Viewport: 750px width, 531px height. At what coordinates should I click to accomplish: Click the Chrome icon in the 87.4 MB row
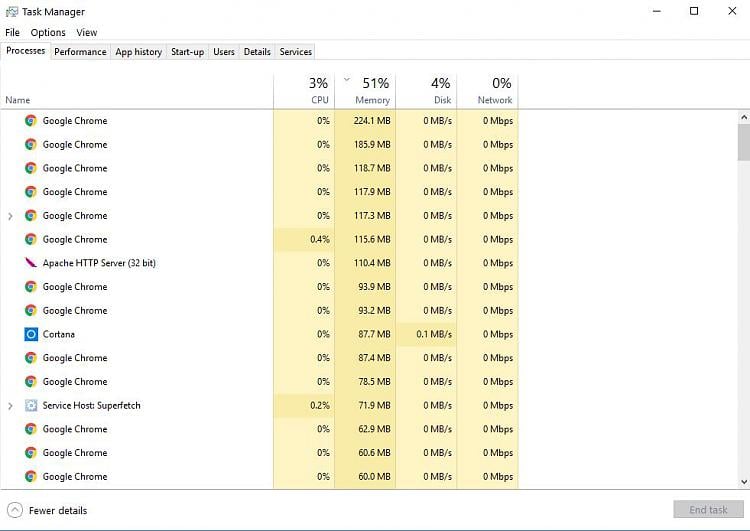tap(31, 358)
